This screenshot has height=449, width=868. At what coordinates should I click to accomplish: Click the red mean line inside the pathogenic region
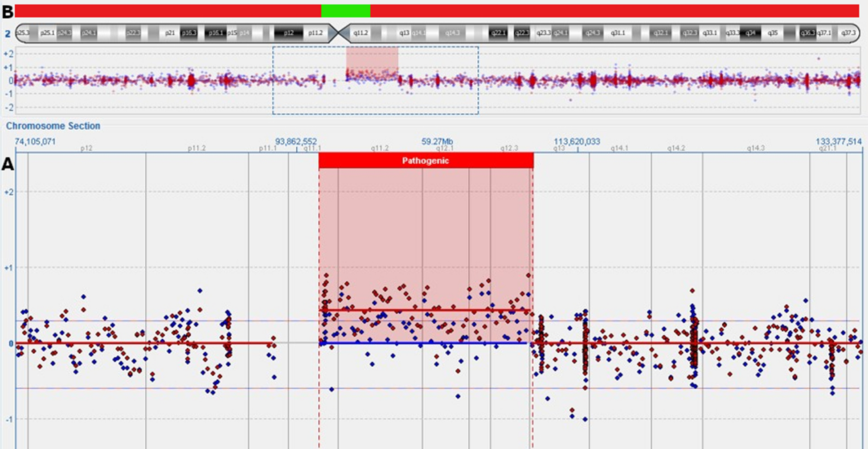coord(425,310)
